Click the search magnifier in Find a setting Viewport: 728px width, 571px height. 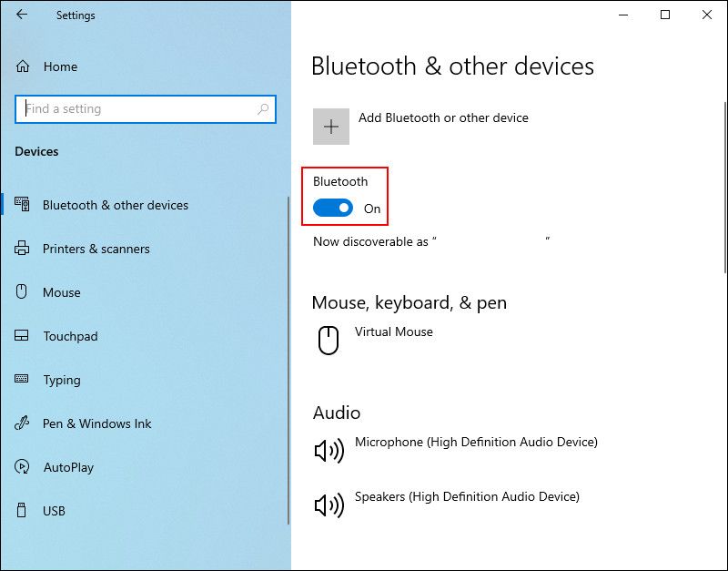[x=263, y=108]
